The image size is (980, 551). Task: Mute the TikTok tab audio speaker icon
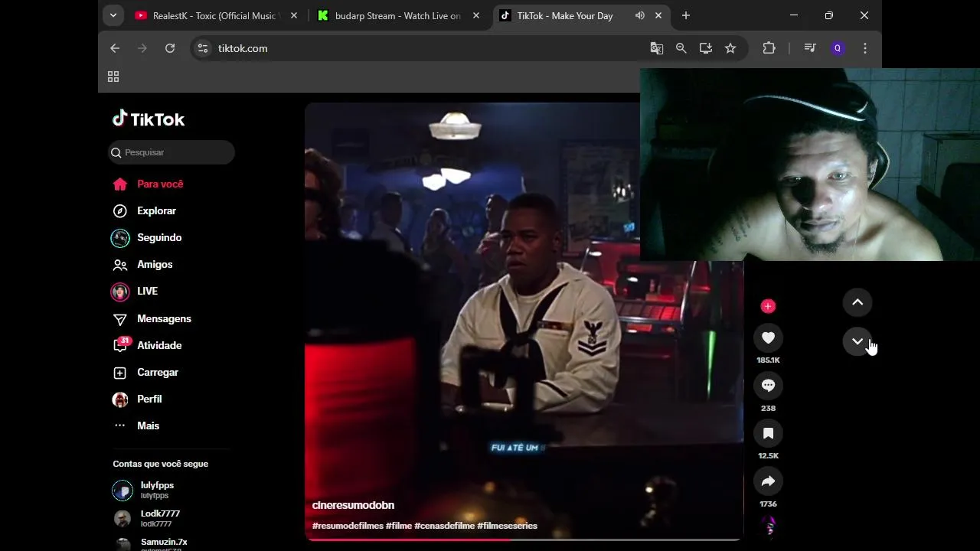[639, 15]
